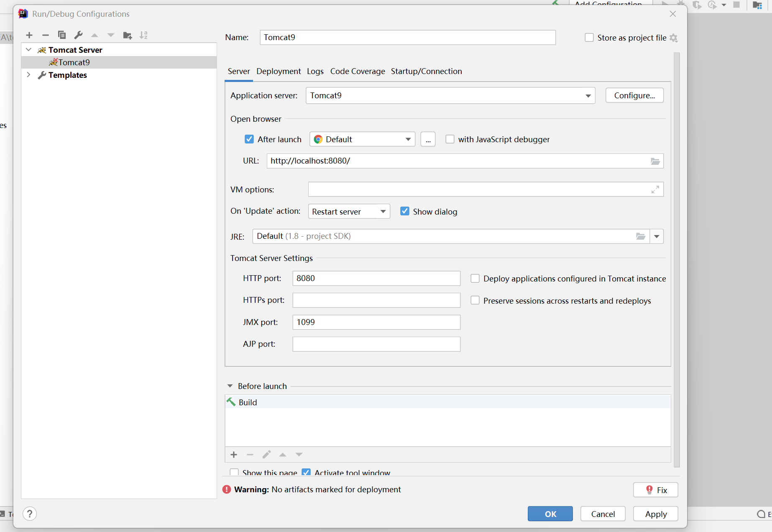This screenshot has width=772, height=532.
Task: Click the Name input field
Action: 408,37
